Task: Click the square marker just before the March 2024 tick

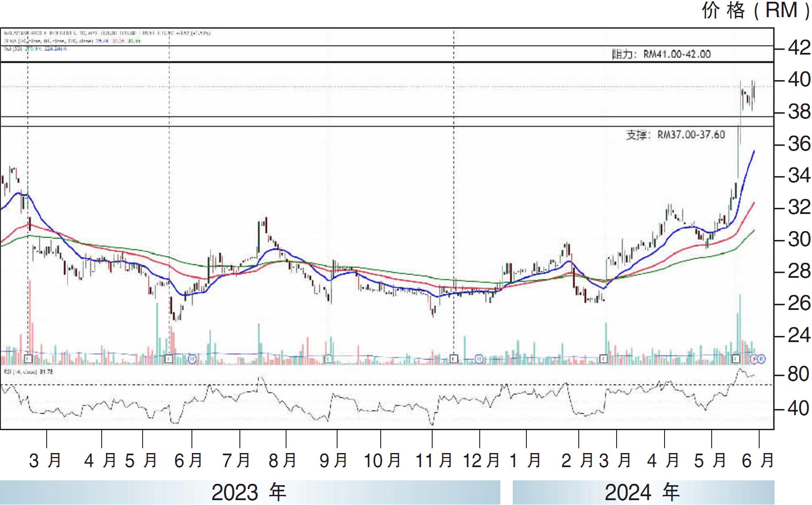Action: tap(604, 359)
